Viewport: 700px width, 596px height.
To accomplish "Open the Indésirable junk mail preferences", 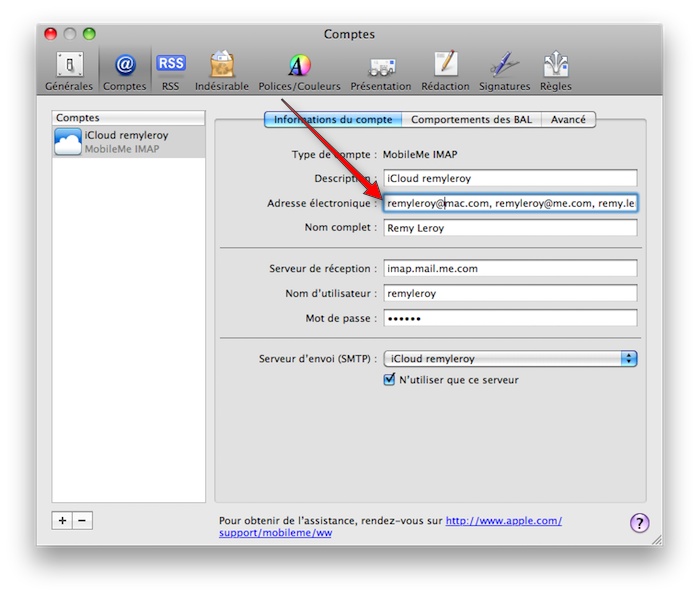I will [222, 71].
